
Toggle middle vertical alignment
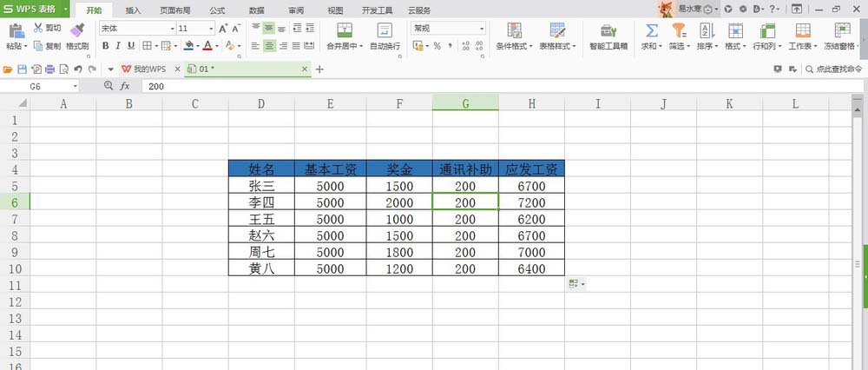coord(269,28)
